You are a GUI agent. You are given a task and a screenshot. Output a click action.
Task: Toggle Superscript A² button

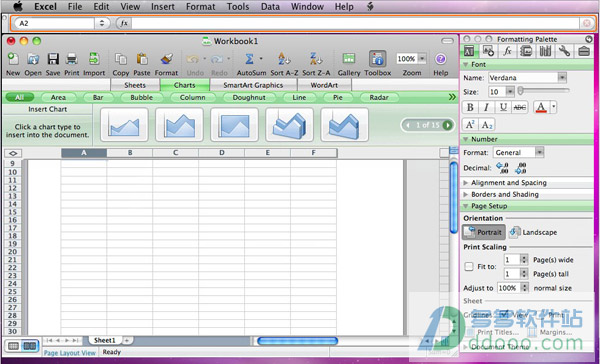470,125
